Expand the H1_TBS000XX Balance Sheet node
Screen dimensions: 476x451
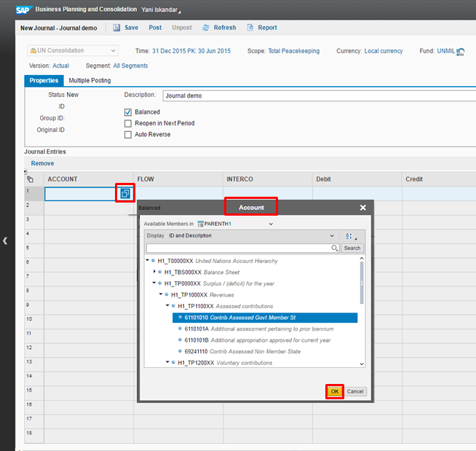tap(154, 271)
